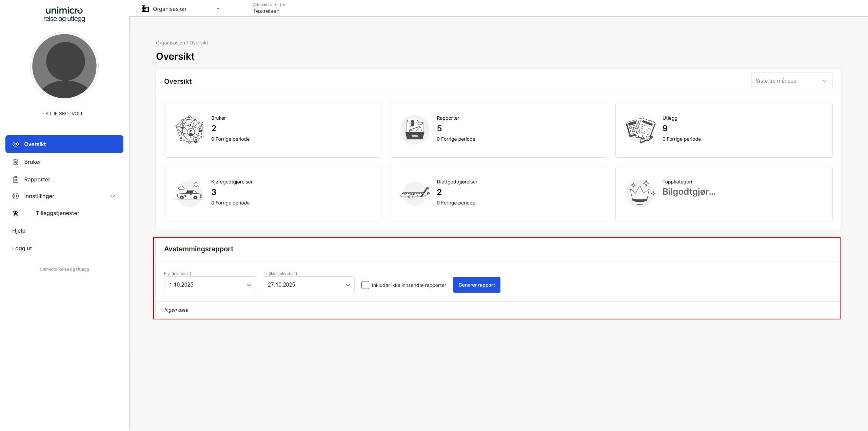Click the user profile avatar picture
The width and height of the screenshot is (868, 431).
point(64,66)
